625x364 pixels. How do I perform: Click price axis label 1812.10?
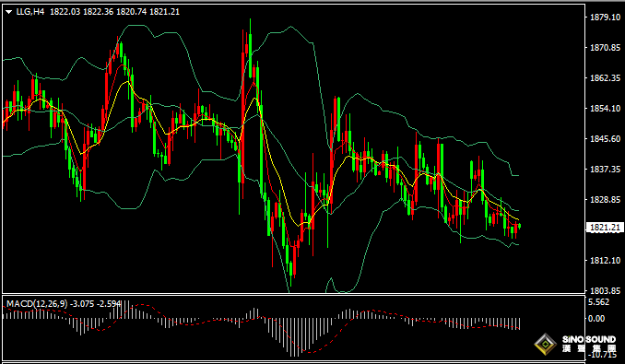pos(605,261)
